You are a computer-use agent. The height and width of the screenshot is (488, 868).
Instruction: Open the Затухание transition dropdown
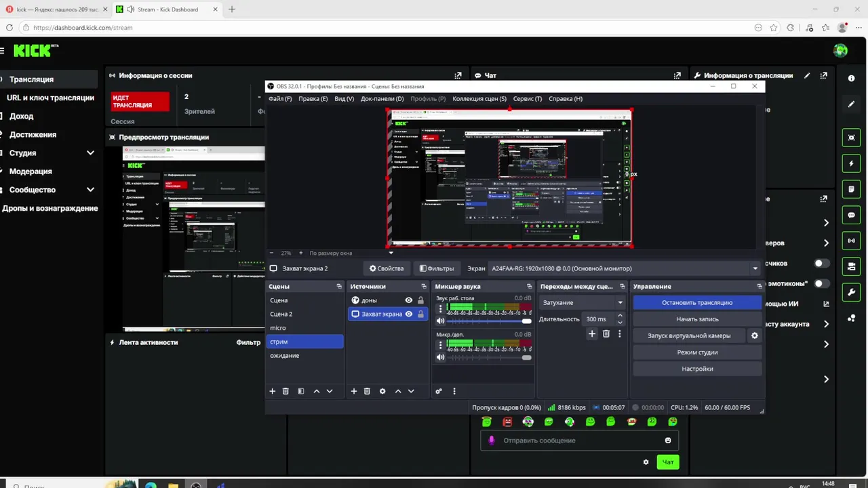[x=583, y=302]
